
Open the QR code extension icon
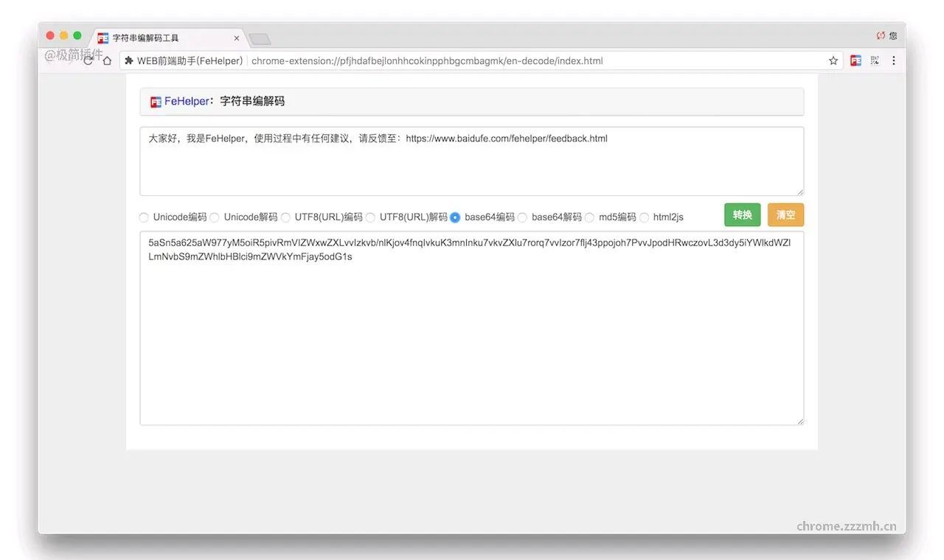[875, 60]
